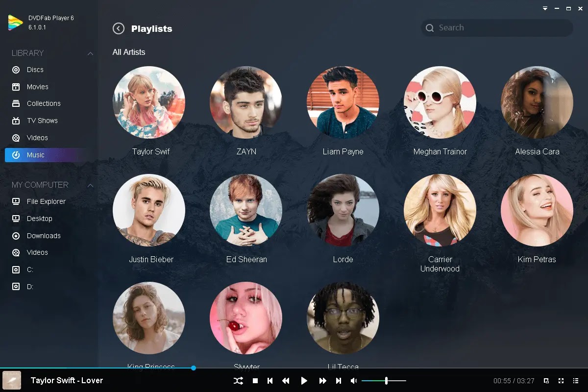The image size is (588, 392).
Task: Click inside the Search field
Action: coord(497,28)
